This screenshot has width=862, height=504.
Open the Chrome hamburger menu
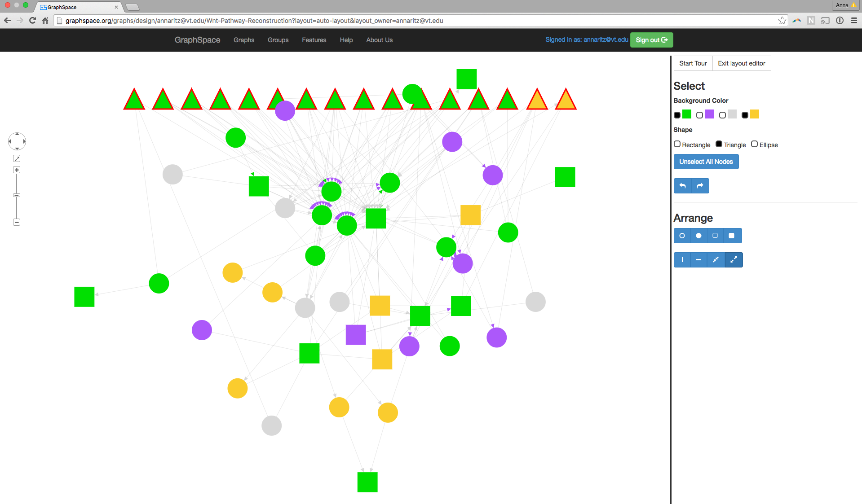point(854,21)
